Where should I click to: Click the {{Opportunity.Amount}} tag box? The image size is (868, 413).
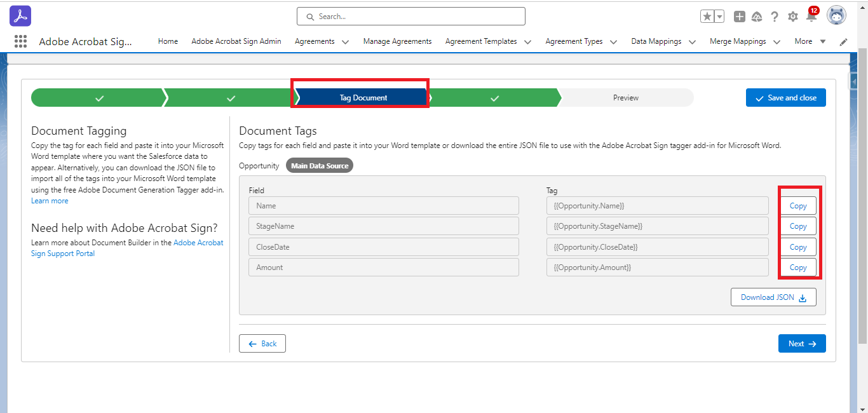[658, 267]
